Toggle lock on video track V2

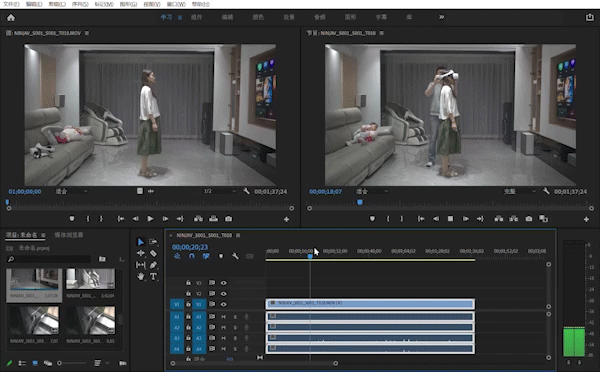click(x=188, y=294)
